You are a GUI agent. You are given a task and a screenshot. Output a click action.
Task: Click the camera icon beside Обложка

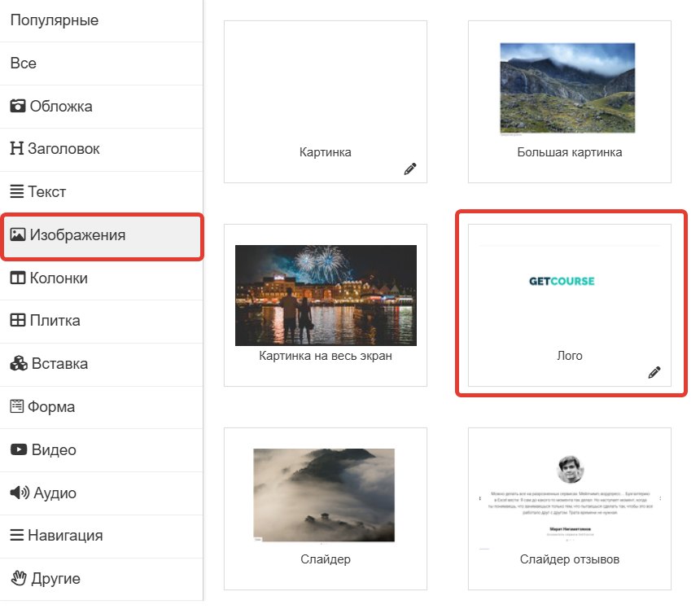pyautogui.click(x=18, y=106)
